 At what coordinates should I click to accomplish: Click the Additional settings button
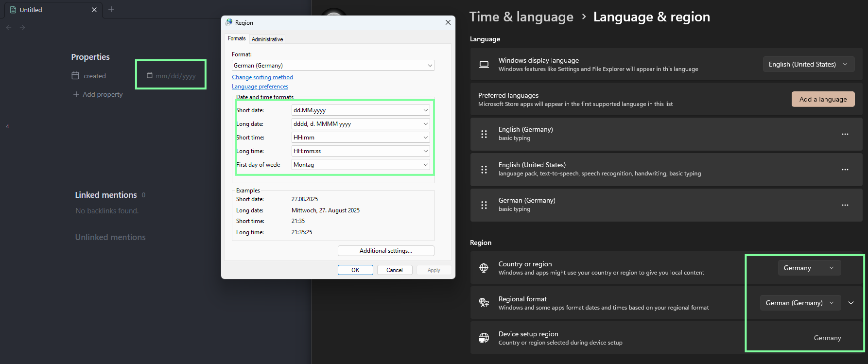pos(385,251)
